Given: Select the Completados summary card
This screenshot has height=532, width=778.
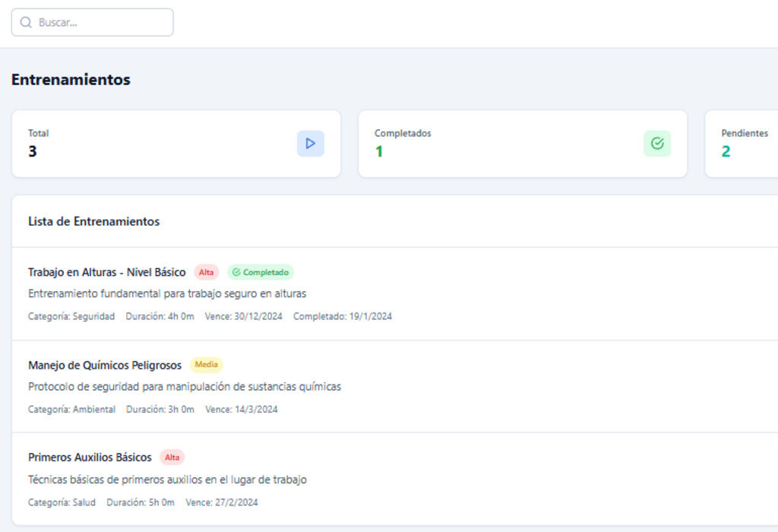Looking at the screenshot, I should (x=522, y=144).
